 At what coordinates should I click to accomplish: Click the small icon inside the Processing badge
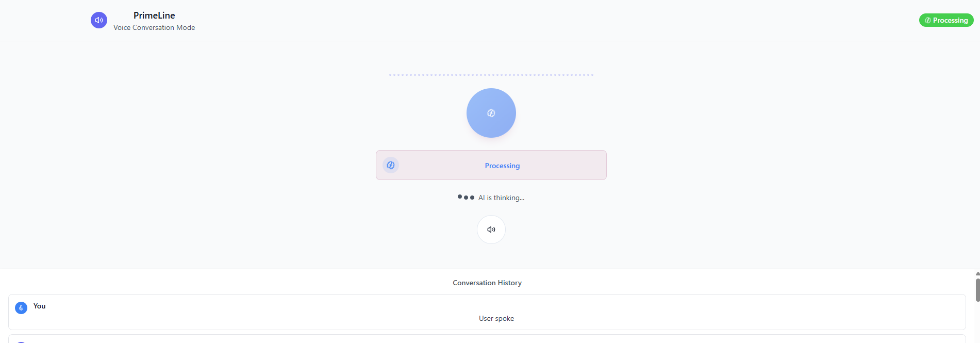click(928, 20)
